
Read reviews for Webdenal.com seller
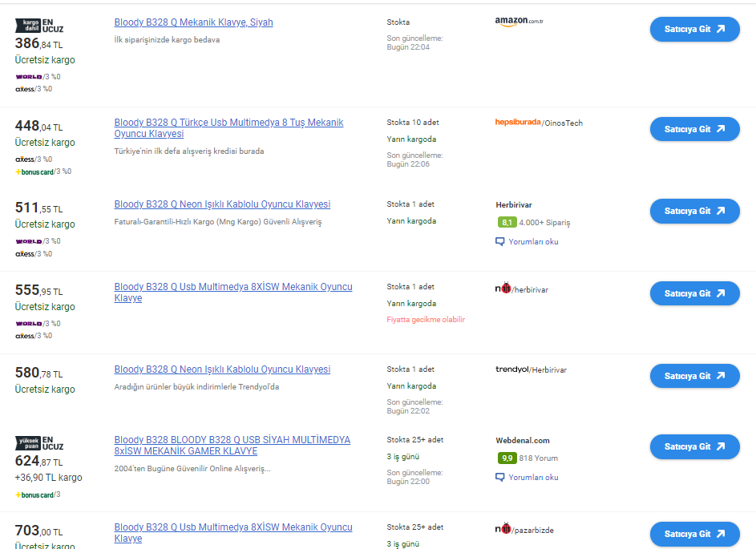pos(533,477)
